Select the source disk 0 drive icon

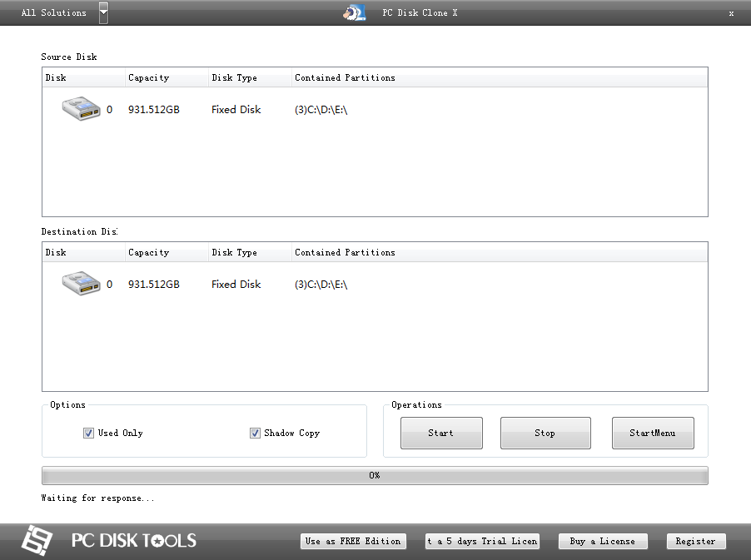pos(81,109)
